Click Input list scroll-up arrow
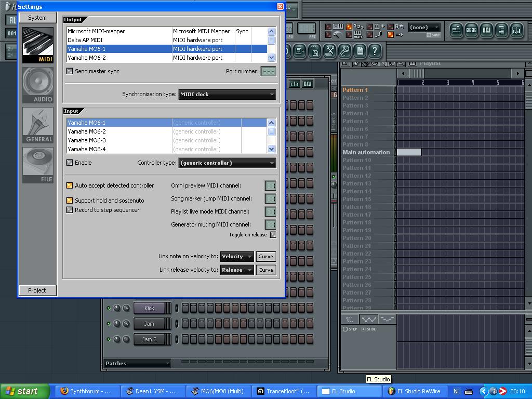532x399 pixels. point(271,123)
